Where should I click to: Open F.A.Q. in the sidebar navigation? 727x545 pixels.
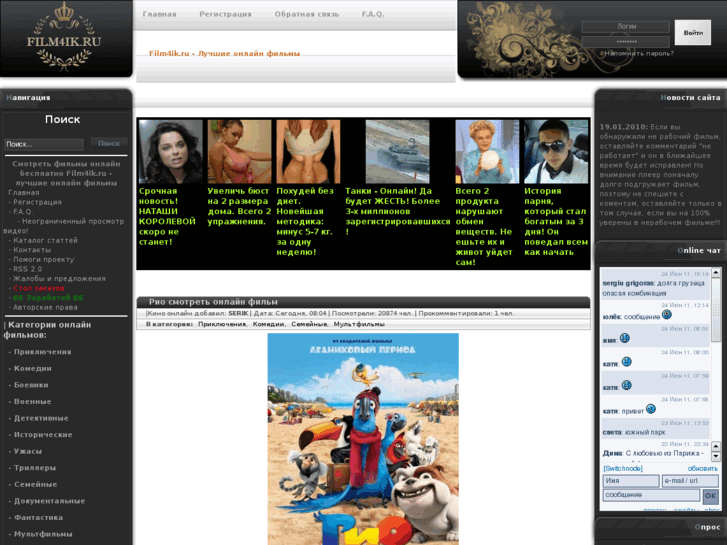point(23,212)
